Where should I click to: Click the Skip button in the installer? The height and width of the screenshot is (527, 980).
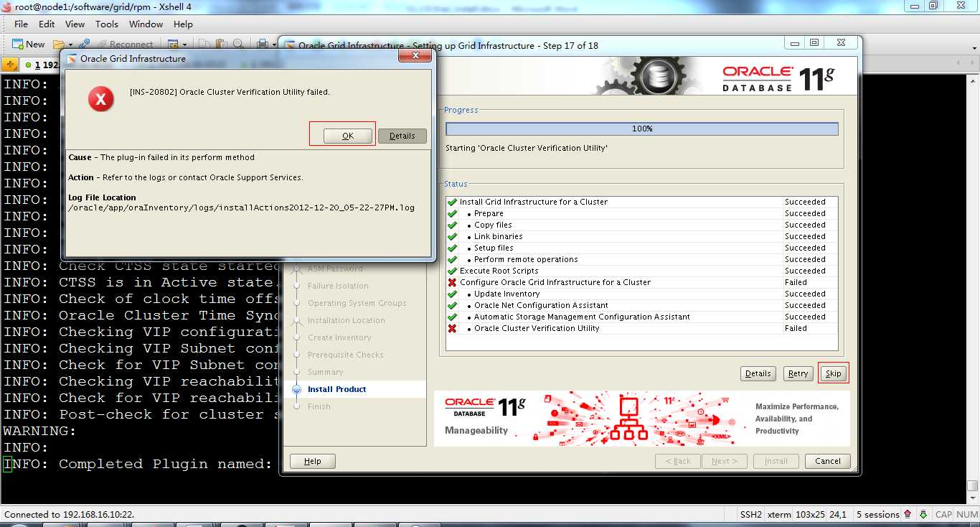tap(833, 373)
